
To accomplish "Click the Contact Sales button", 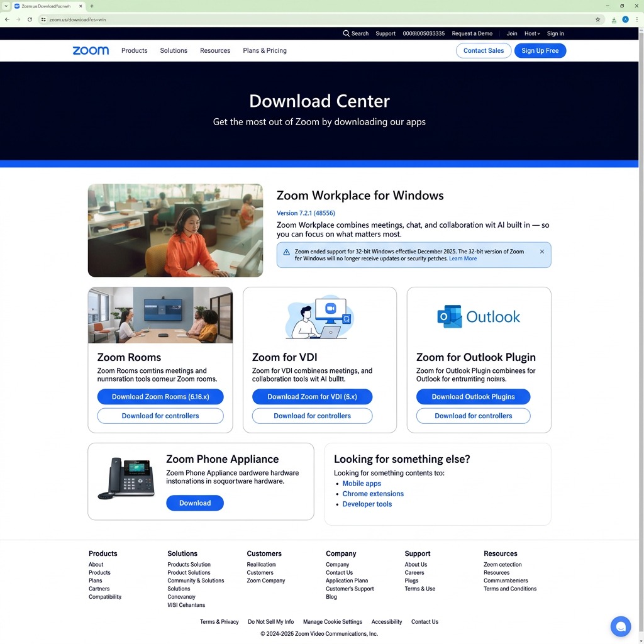I will [x=484, y=50].
